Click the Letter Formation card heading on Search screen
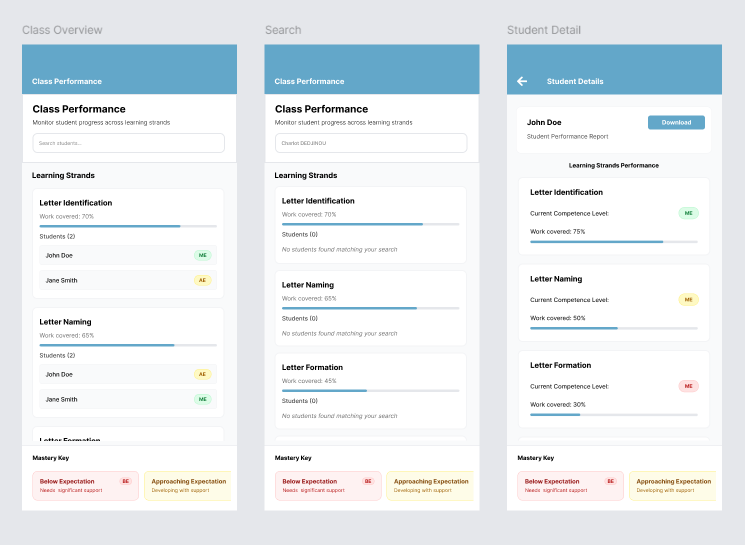745x545 pixels. click(312, 367)
